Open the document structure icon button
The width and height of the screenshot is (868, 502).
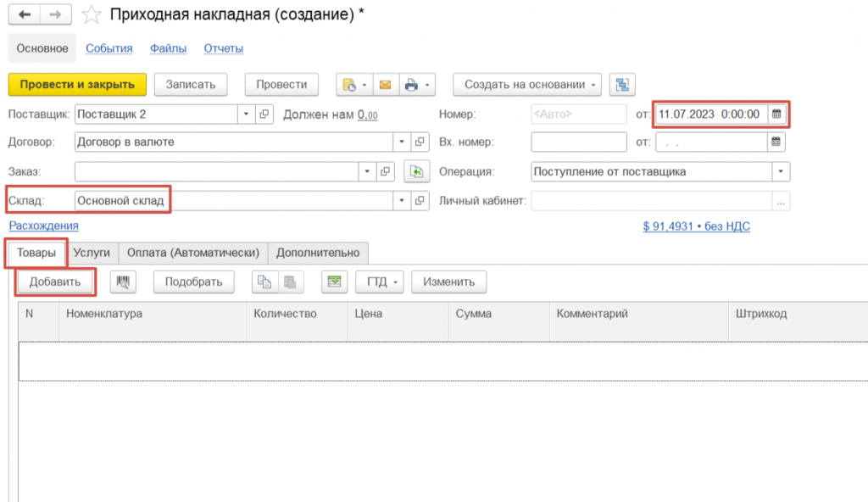(622, 85)
